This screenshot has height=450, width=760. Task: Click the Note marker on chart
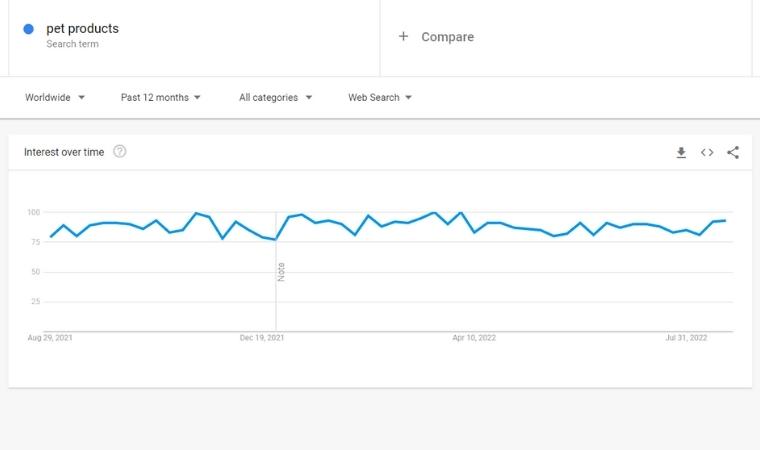pos(281,272)
